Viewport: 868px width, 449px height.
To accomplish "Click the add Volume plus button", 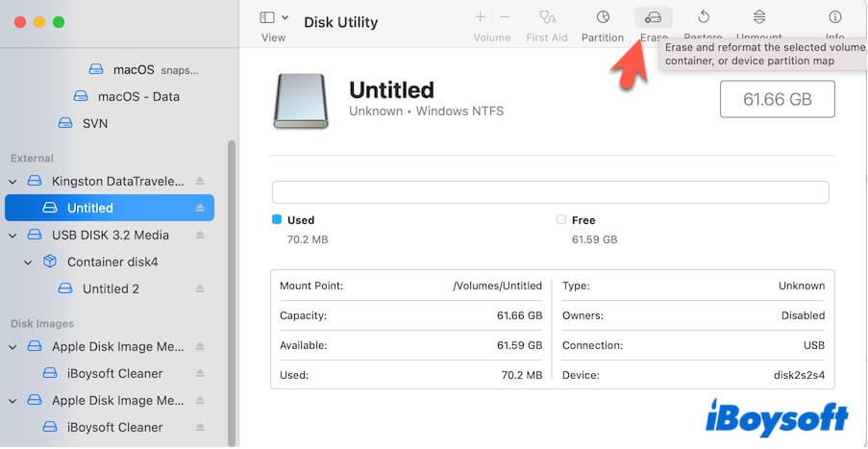I will (x=480, y=17).
